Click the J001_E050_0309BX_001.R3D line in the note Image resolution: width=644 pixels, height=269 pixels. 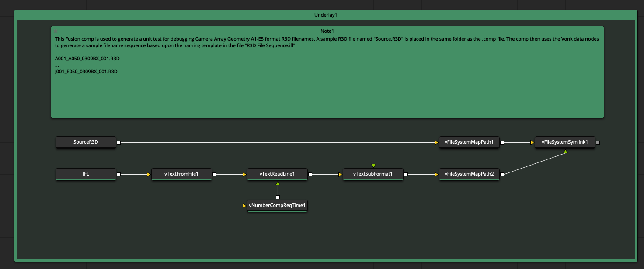(x=86, y=72)
